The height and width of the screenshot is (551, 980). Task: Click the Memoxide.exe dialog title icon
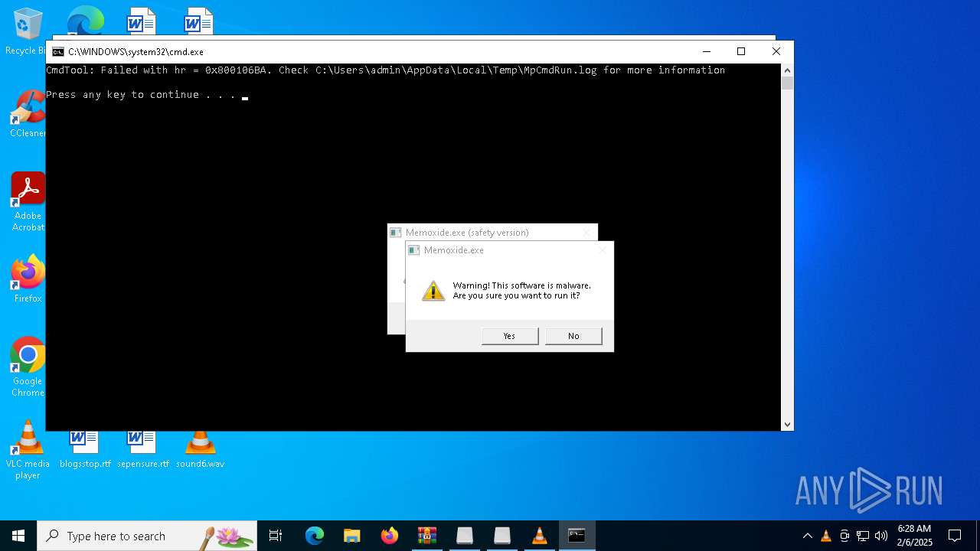(x=414, y=250)
